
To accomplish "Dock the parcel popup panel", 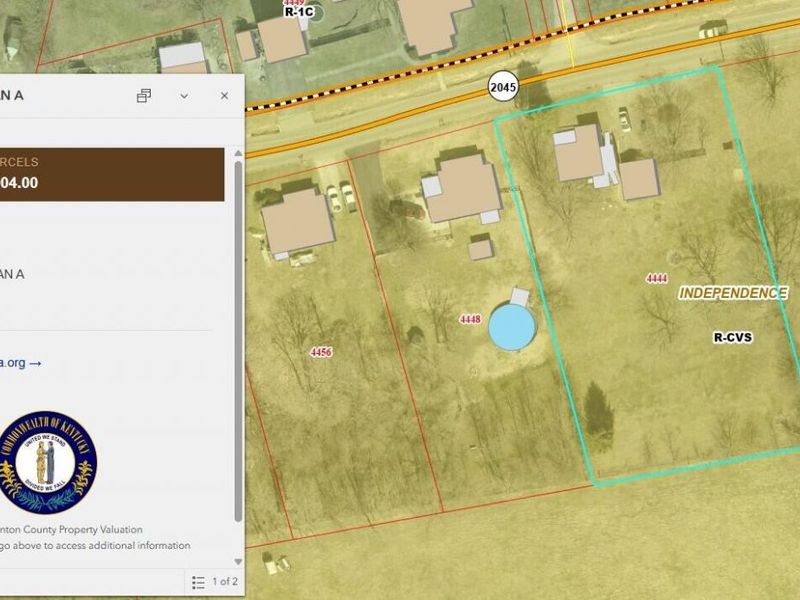I will pos(144,95).
